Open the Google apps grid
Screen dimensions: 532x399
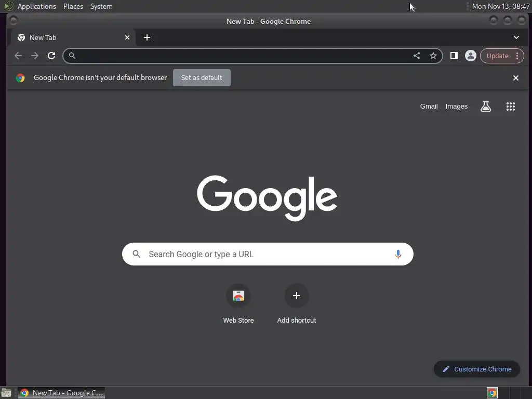[x=511, y=107]
